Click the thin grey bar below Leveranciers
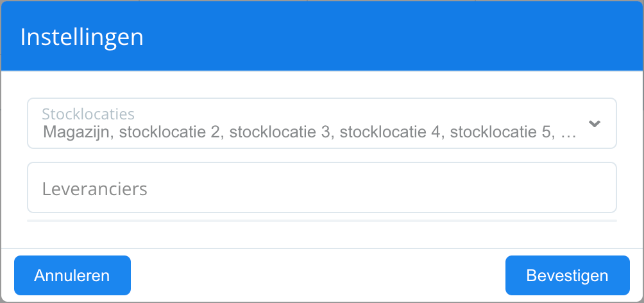 322,221
